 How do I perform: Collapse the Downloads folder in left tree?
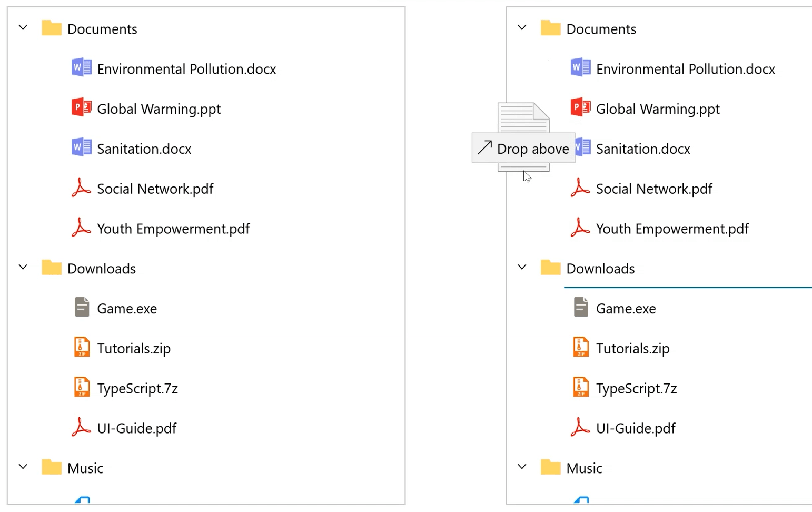[23, 267]
